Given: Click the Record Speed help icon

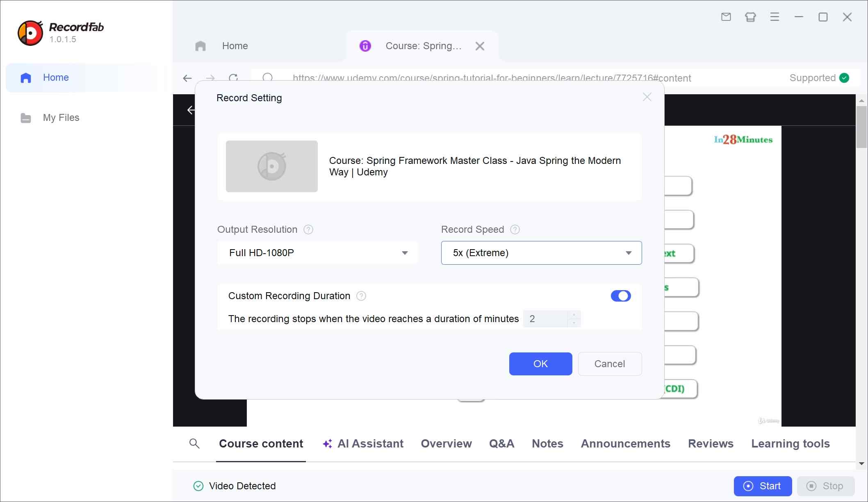Looking at the screenshot, I should pyautogui.click(x=515, y=229).
